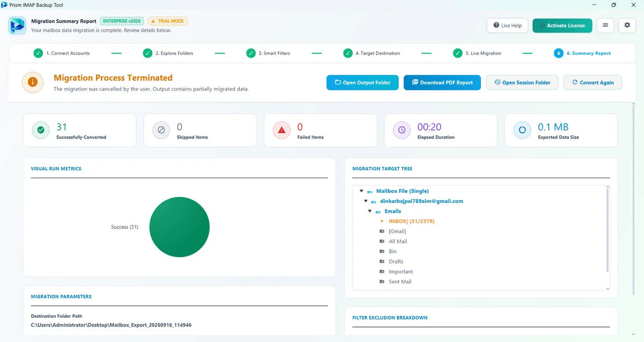Click the 0.1 MB exported size value
The height and width of the screenshot is (342, 644).
click(x=553, y=127)
